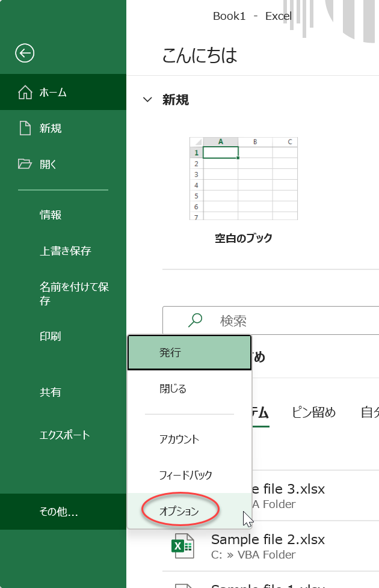Screen dimensions: 379x588
Task: Click the New document page icon
Action: (25, 128)
